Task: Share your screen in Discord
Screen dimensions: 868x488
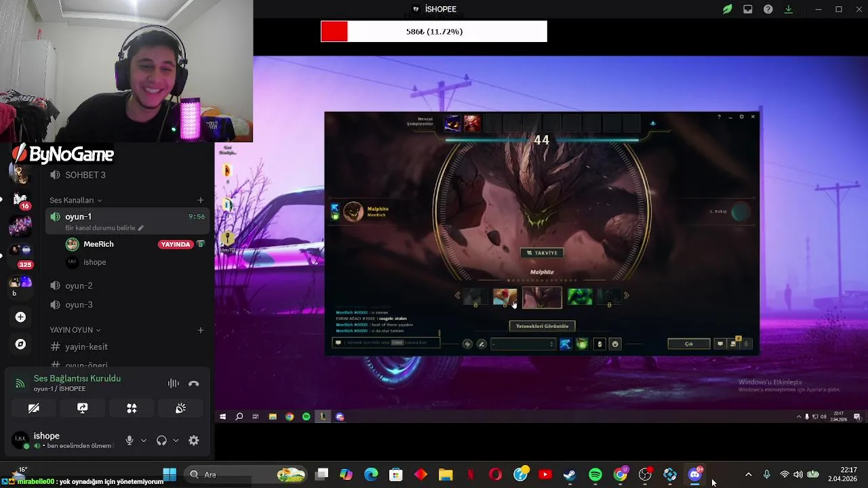Action: point(83,408)
